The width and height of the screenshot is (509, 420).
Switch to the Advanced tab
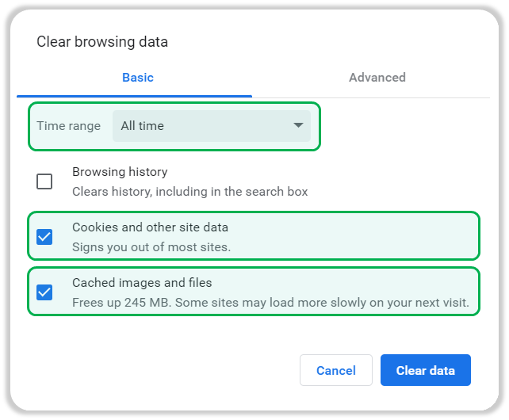[x=377, y=78]
